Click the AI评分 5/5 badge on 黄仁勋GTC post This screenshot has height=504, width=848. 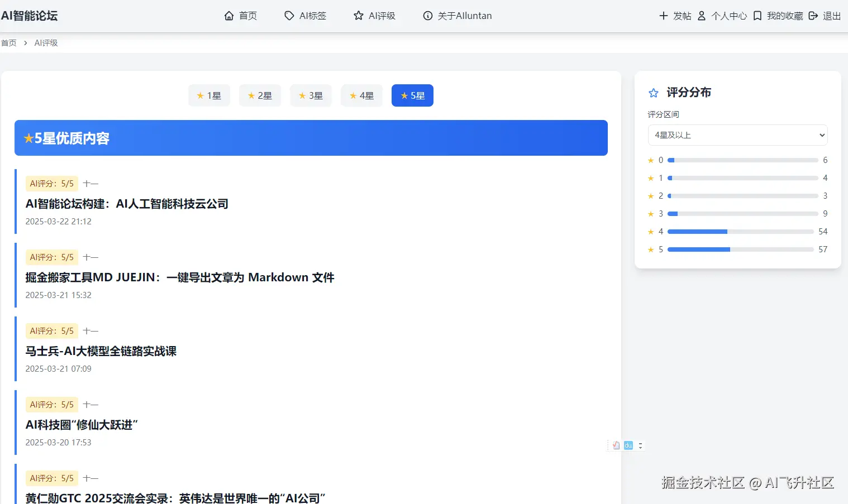click(52, 478)
